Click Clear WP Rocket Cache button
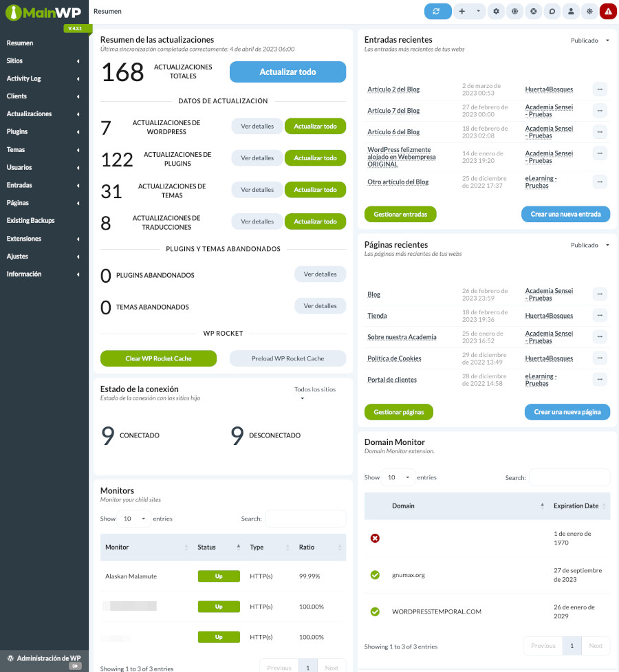 pos(159,359)
